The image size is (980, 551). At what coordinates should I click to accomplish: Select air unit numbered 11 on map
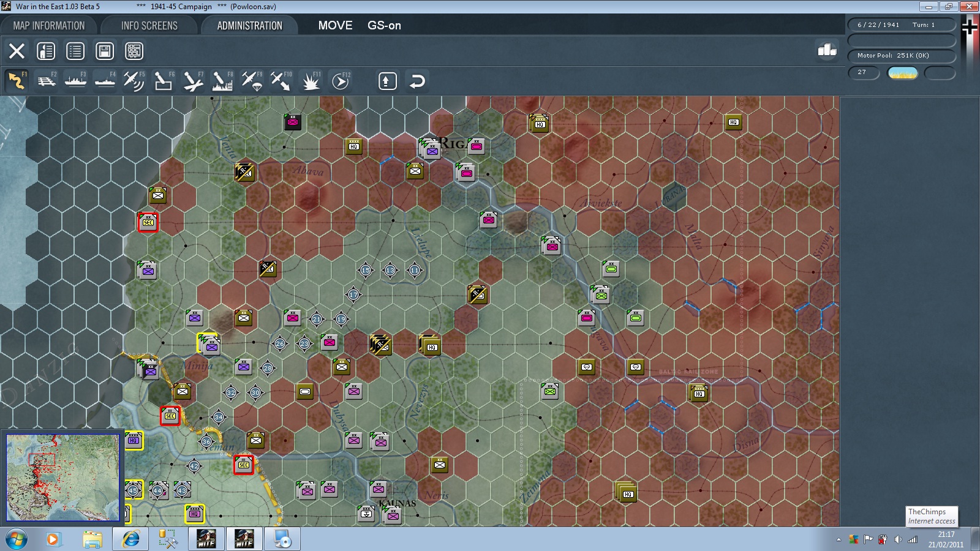(x=415, y=270)
